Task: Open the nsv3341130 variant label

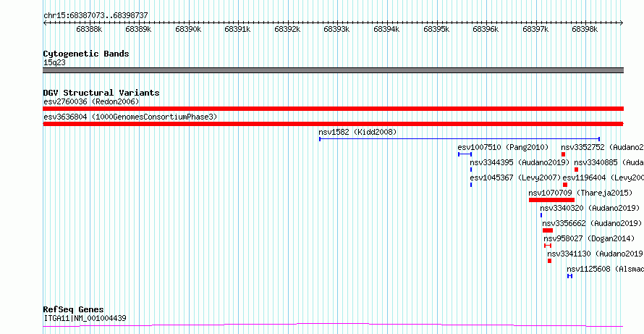Action: [x=595, y=254]
